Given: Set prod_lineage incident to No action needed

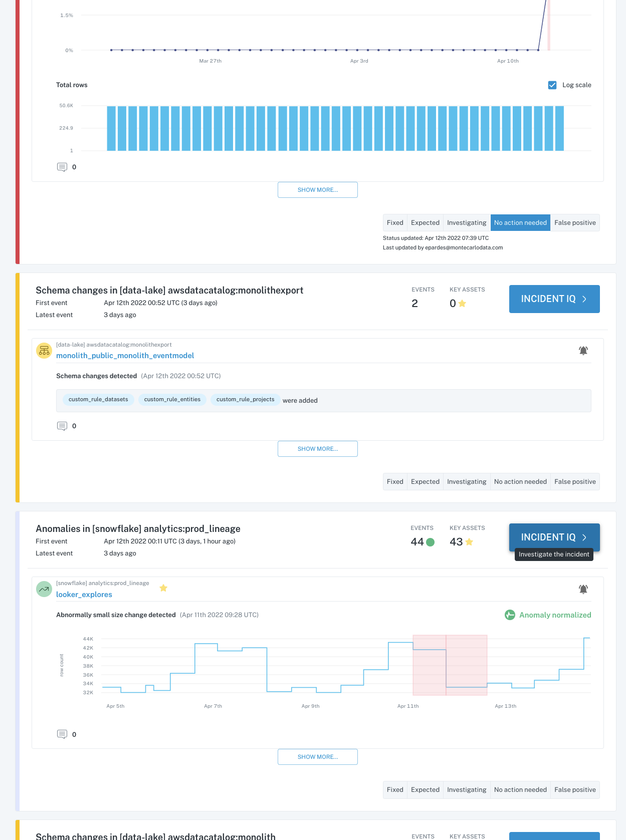Looking at the screenshot, I should click(520, 790).
